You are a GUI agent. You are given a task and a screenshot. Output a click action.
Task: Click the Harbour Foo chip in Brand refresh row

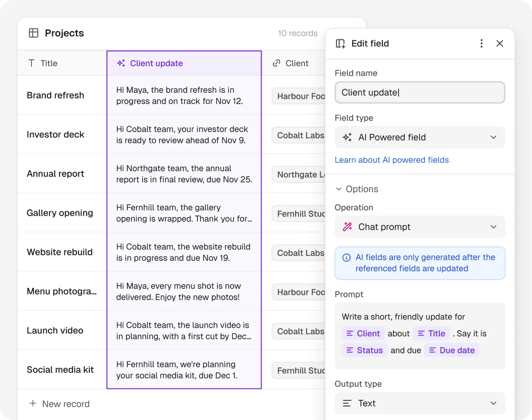(x=299, y=96)
